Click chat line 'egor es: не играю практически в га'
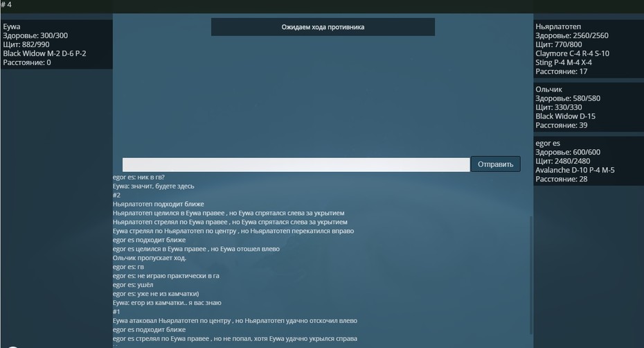The height and width of the screenshot is (348, 644). point(166,276)
